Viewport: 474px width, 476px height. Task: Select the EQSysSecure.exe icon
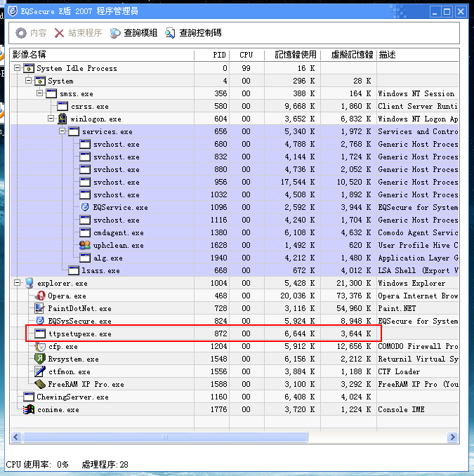coord(40,321)
